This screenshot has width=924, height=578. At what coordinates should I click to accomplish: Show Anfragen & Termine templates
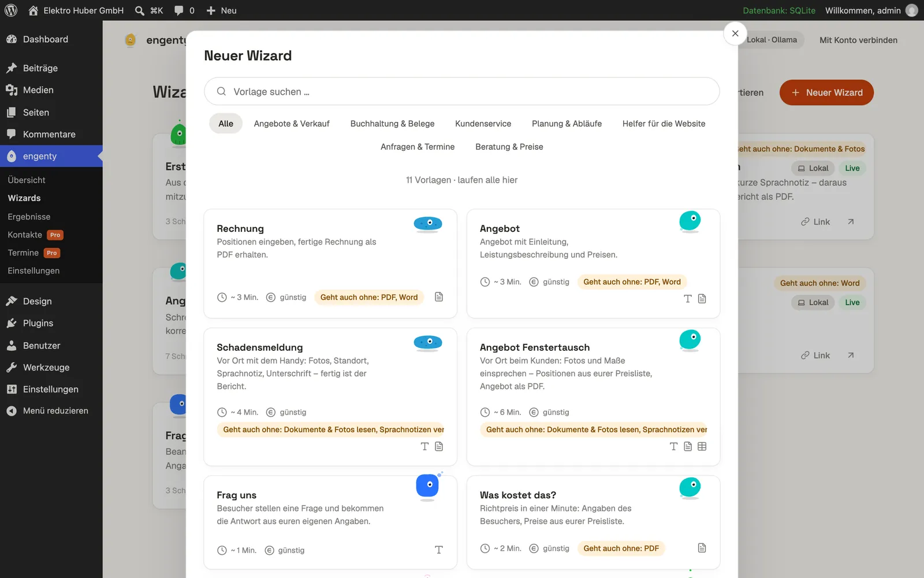coord(418,147)
